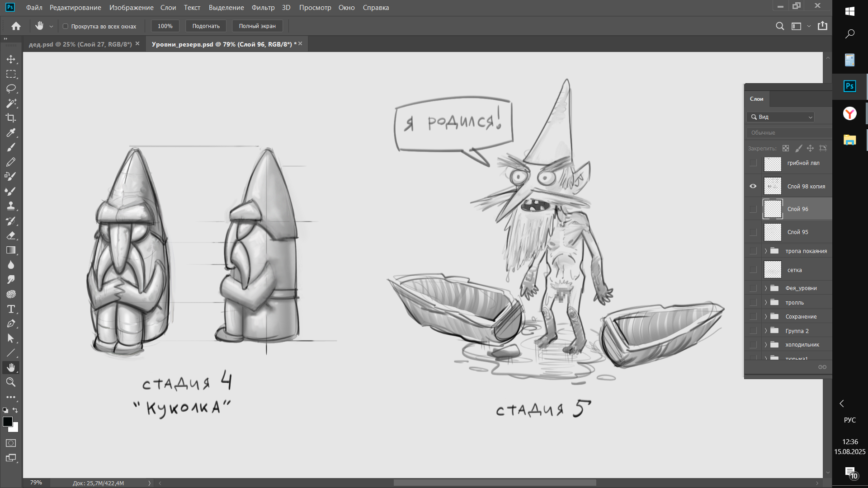Viewport: 868px width, 488px height.
Task: Select the Eraser tool
Action: tap(11, 235)
